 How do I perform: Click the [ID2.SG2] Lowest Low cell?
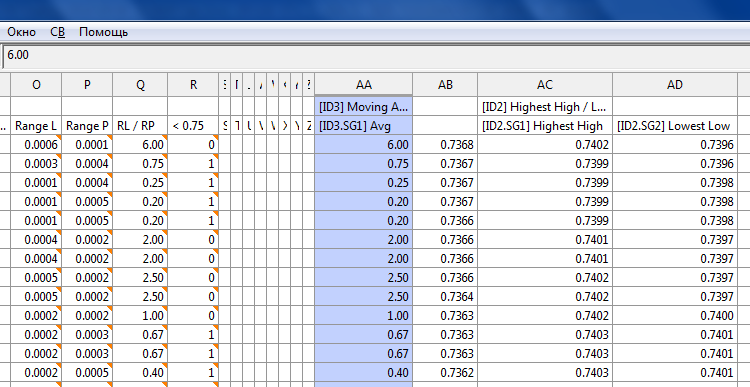point(675,126)
